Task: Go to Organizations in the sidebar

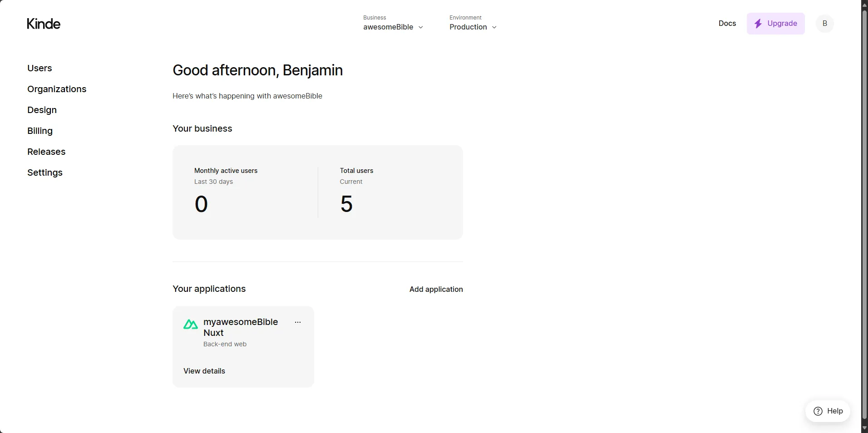Action: point(57,89)
